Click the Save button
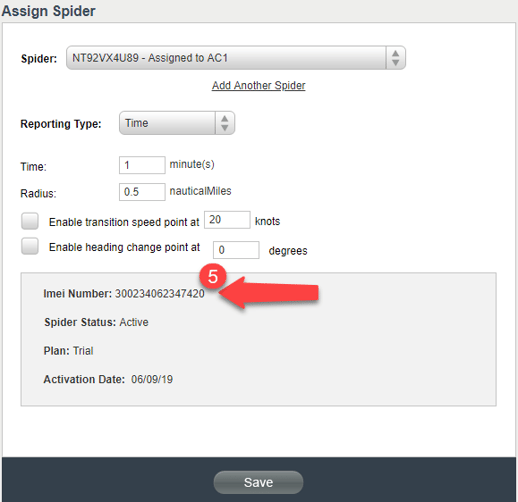Image resolution: width=518 pixels, height=502 pixels. pos(258,482)
